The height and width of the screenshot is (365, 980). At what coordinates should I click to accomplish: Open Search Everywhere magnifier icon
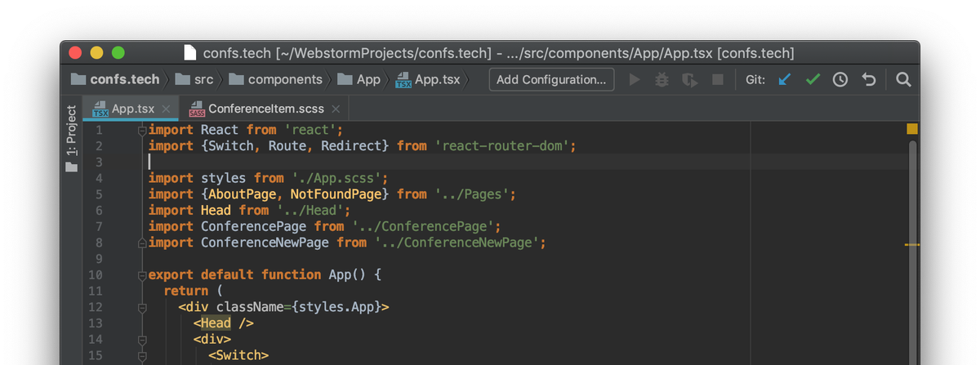point(903,79)
